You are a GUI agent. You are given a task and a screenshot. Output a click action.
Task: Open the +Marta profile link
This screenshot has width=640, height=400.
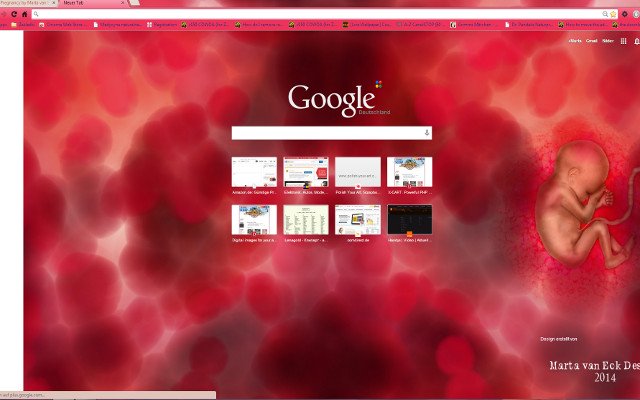pyautogui.click(x=575, y=41)
